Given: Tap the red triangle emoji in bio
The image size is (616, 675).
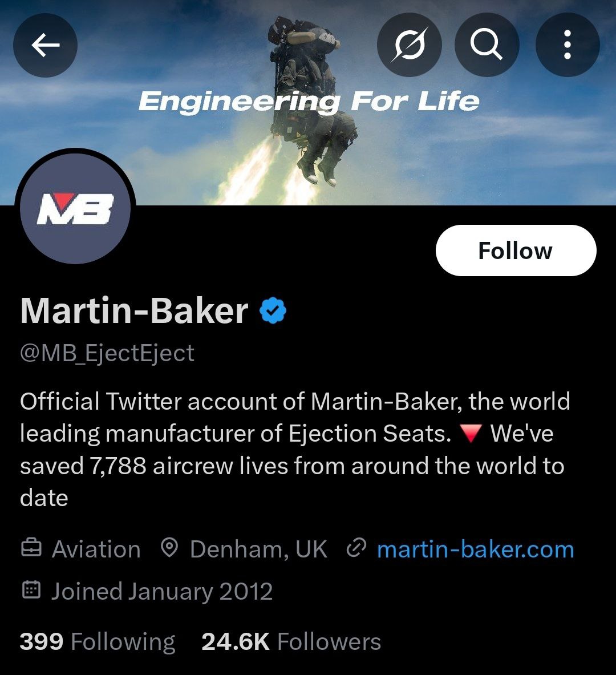Looking at the screenshot, I should (471, 434).
